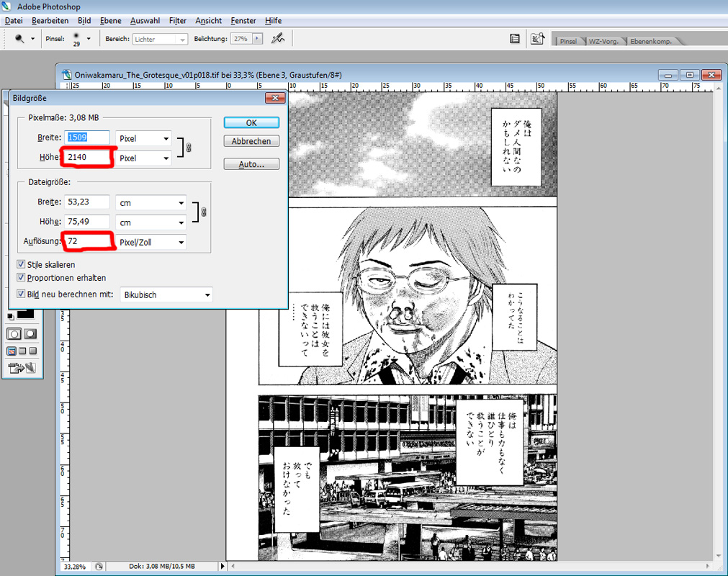This screenshot has height=576, width=728.
Task: Open the Datei menu
Action: 14,20
